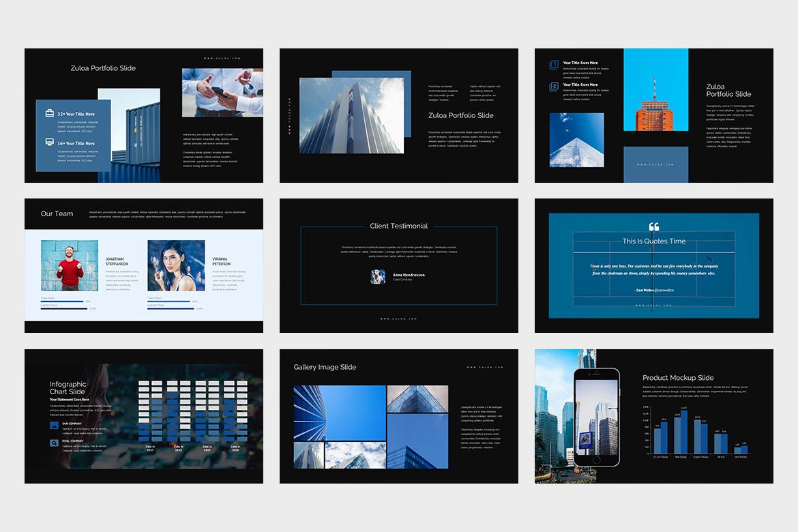Click the orange building photo
Image resolution: width=798 pixels, height=532 pixels.
(x=655, y=89)
